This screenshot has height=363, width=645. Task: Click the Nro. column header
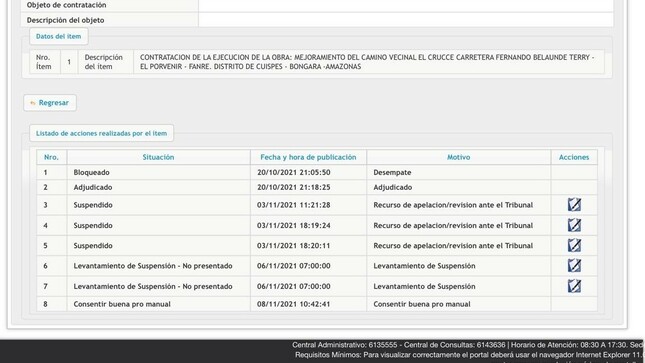pyautogui.click(x=51, y=157)
